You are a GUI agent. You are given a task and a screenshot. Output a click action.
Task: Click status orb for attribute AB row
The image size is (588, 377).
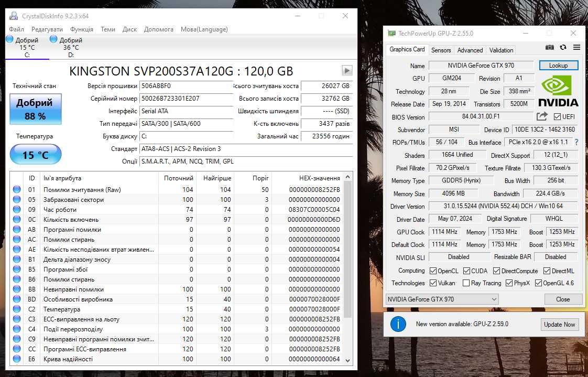click(17, 229)
